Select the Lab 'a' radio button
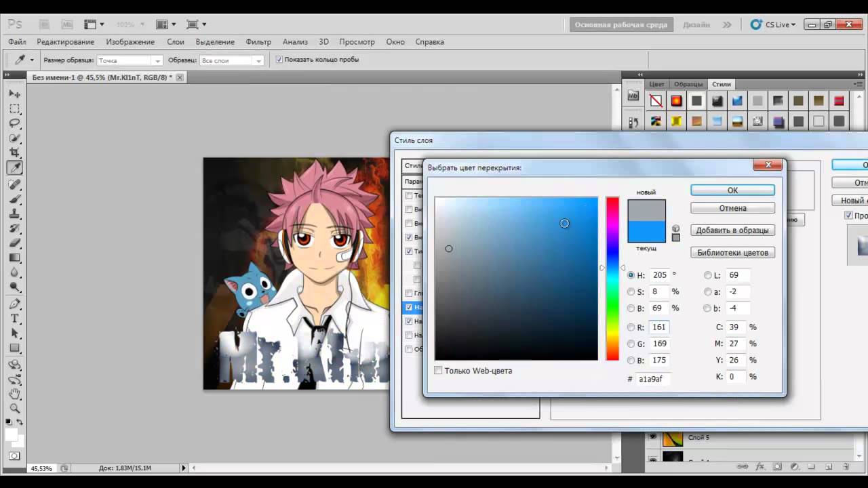 708,291
